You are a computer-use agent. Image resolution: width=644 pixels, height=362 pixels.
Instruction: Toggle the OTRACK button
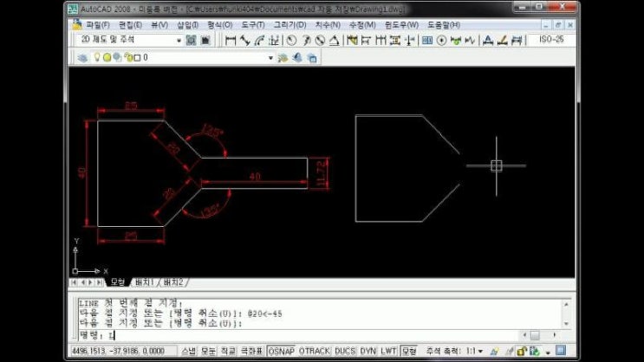tap(314, 351)
